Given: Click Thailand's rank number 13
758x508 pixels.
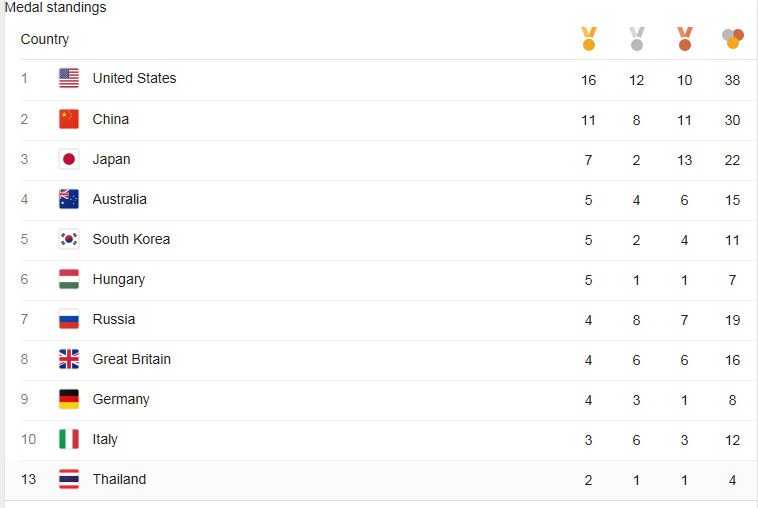Looking at the screenshot, I should (x=28, y=479).
